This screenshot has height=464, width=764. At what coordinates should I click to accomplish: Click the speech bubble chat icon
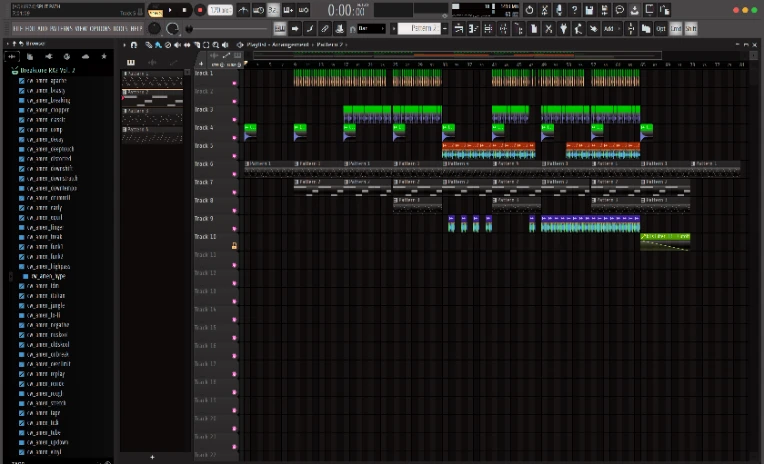[619, 10]
